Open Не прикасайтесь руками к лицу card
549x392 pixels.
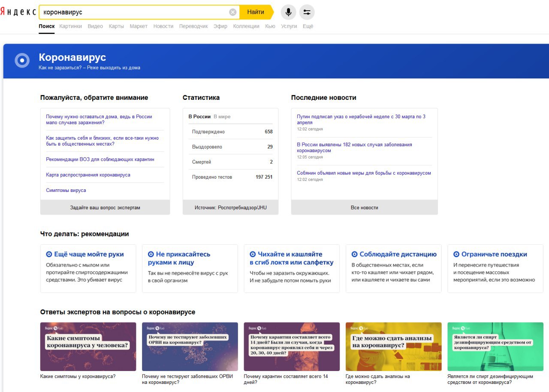(190, 269)
